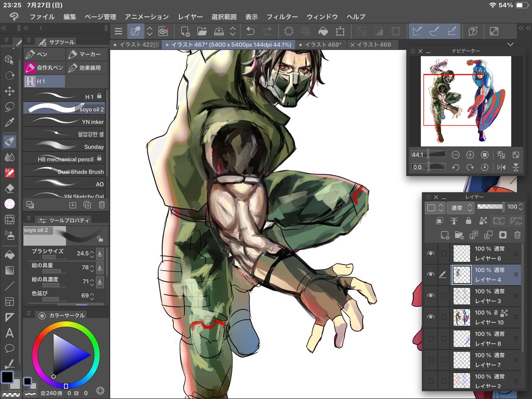Open layer color dropdown in Layer panel
Image resolution: width=532 pixels, height=399 pixels.
(435, 207)
